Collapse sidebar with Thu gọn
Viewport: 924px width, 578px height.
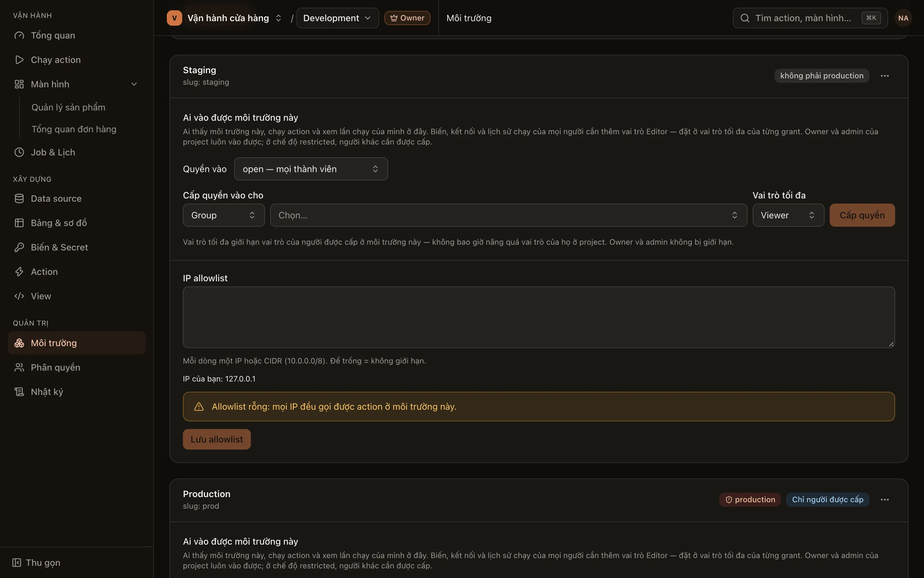point(36,562)
